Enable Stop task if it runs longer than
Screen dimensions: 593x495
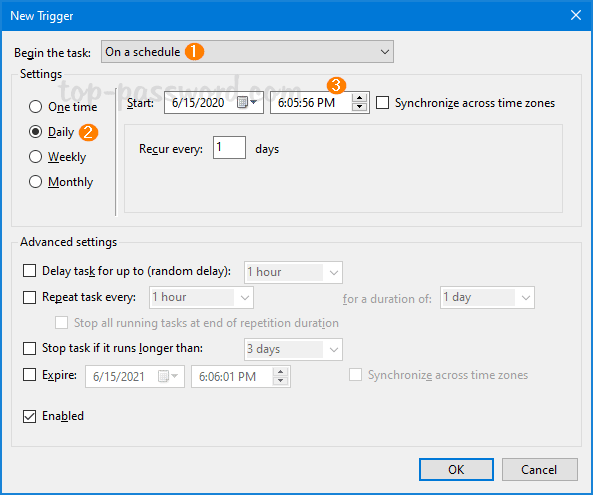point(29,348)
